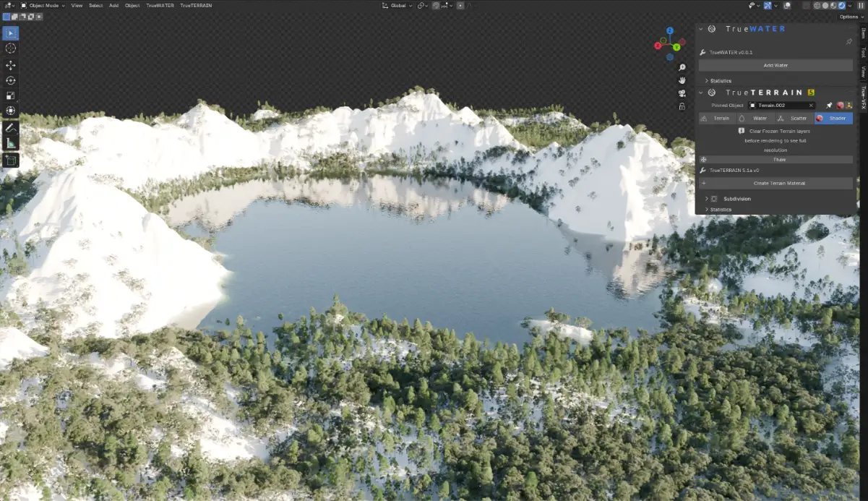
Task: Activate the Rotate tool
Action: click(x=11, y=80)
